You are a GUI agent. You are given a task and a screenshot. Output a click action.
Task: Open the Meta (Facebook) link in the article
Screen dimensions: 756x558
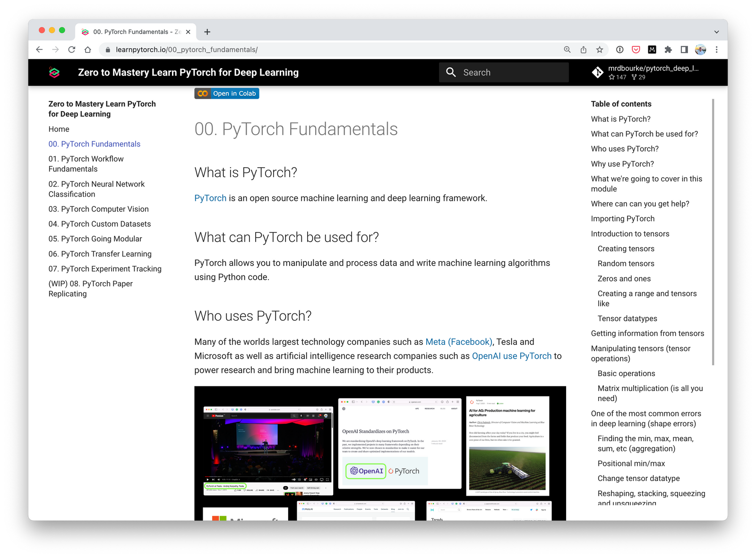coord(458,342)
